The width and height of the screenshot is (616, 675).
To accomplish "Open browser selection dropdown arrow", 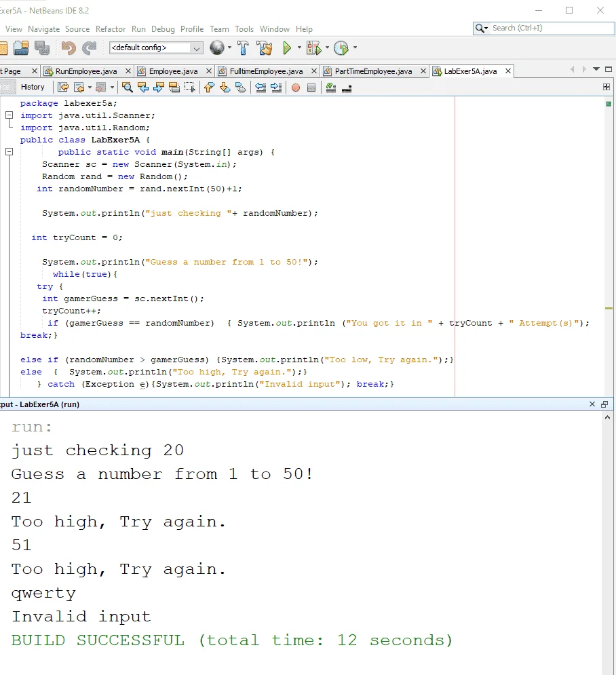I will [x=229, y=47].
